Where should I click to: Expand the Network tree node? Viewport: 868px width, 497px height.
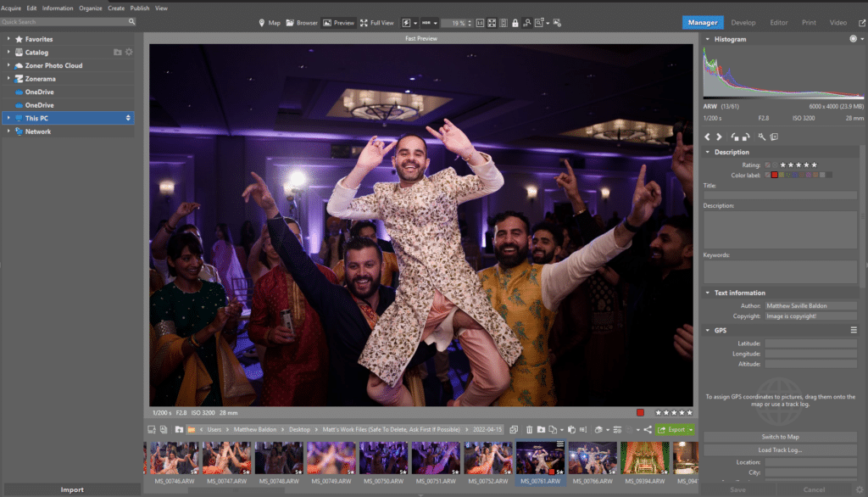8,131
